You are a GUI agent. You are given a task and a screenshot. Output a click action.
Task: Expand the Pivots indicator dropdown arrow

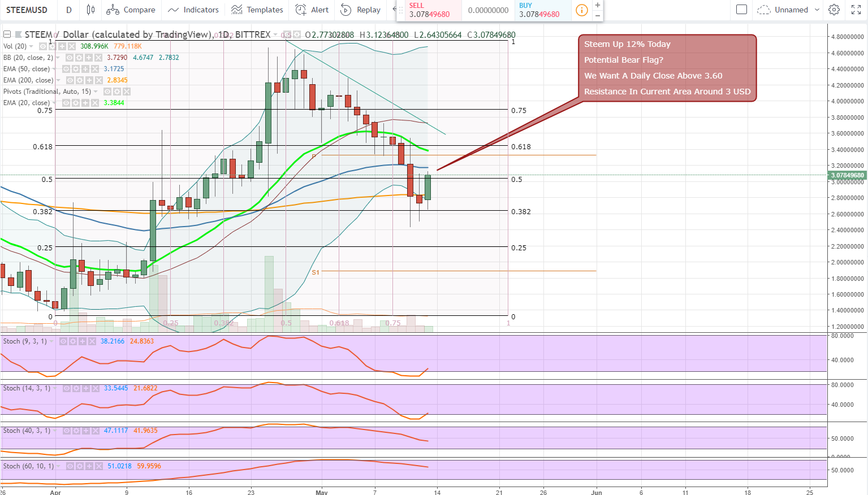96,92
